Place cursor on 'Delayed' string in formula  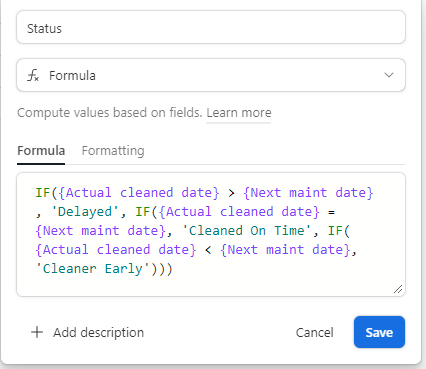85,212
